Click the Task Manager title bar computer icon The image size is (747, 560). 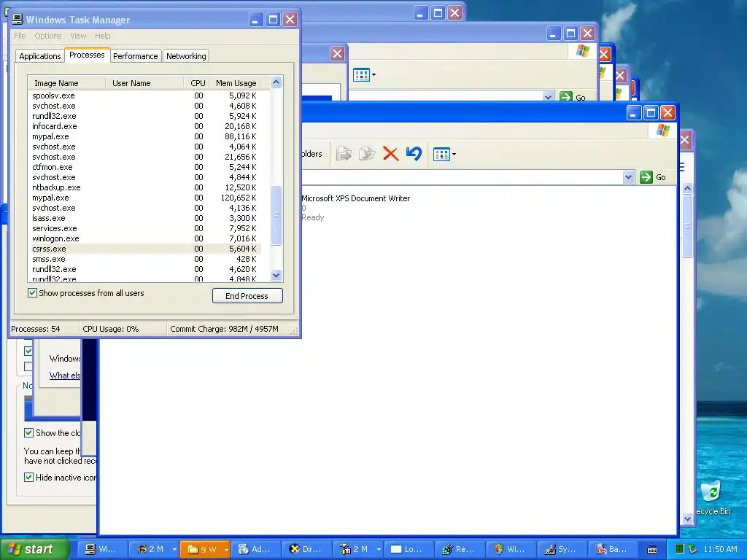point(18,20)
